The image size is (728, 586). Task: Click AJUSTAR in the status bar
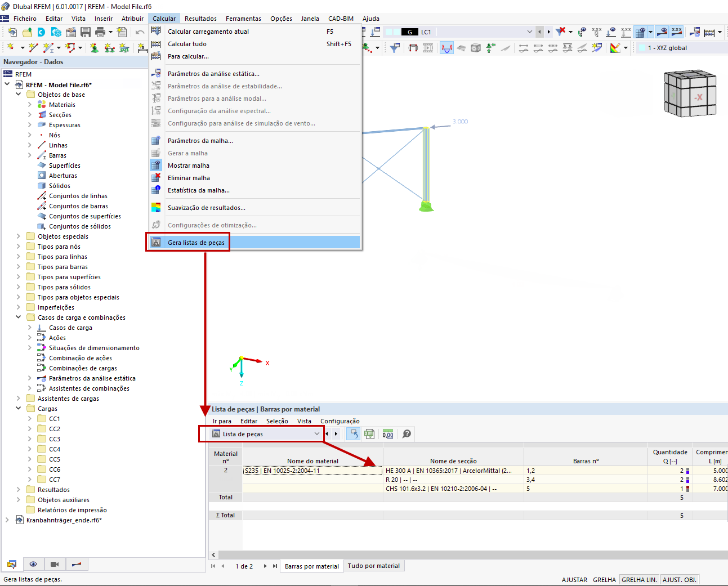(x=574, y=579)
